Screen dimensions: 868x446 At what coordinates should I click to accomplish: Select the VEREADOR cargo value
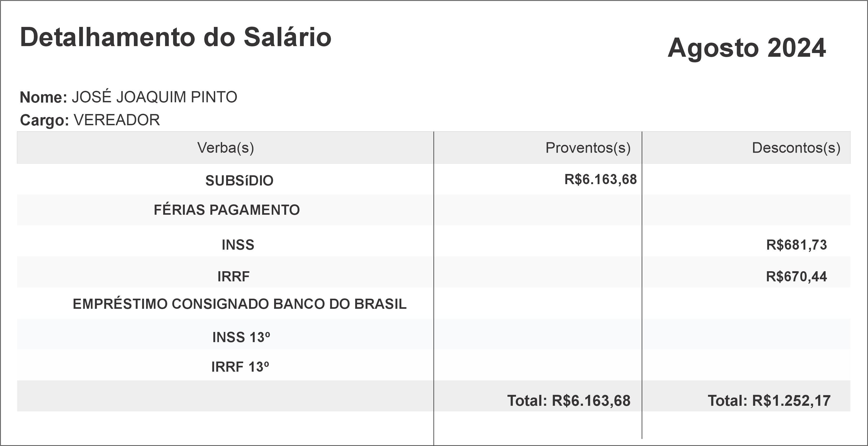(117, 120)
